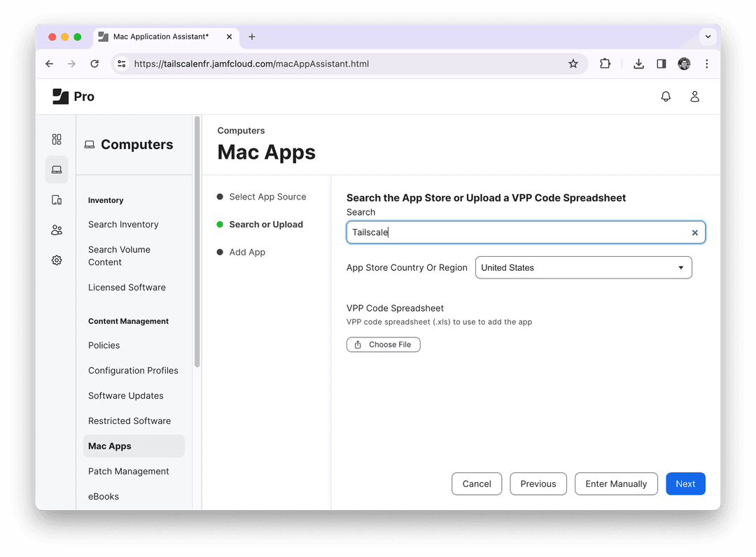
Task: Open Chrome three-dot menu
Action: pyautogui.click(x=707, y=64)
